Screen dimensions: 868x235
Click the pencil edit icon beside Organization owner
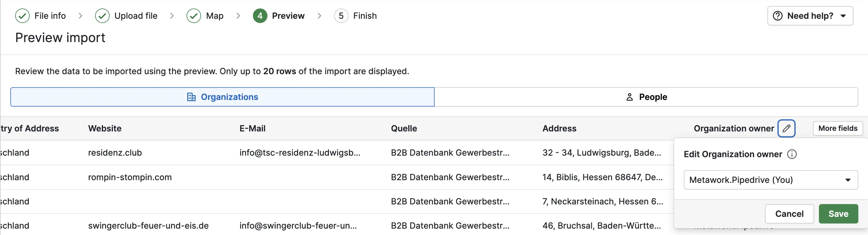[786, 128]
